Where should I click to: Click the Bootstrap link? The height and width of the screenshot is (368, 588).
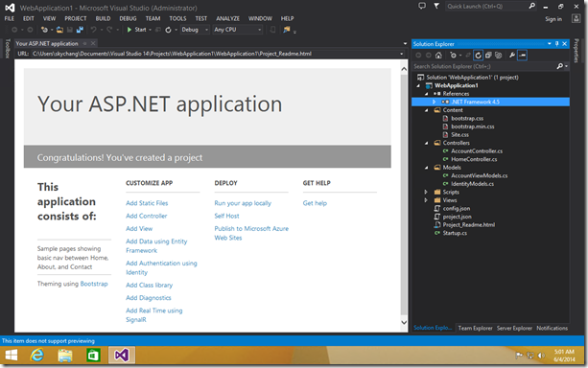click(94, 284)
